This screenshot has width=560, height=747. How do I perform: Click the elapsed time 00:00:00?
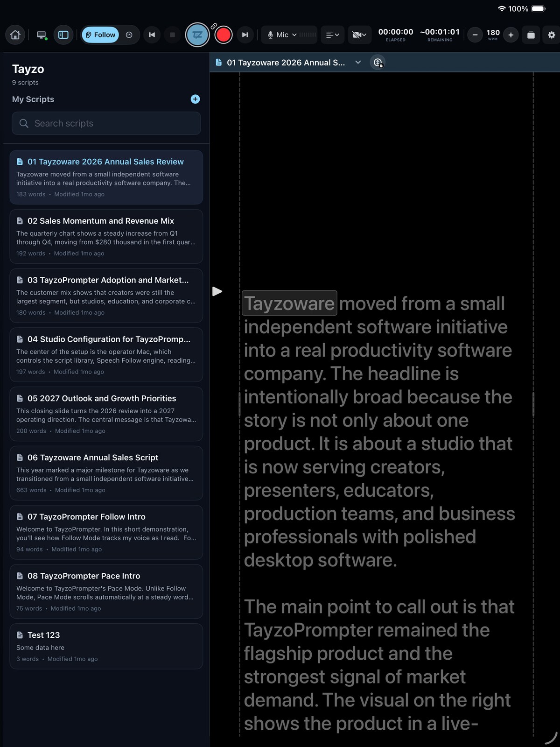396,32
